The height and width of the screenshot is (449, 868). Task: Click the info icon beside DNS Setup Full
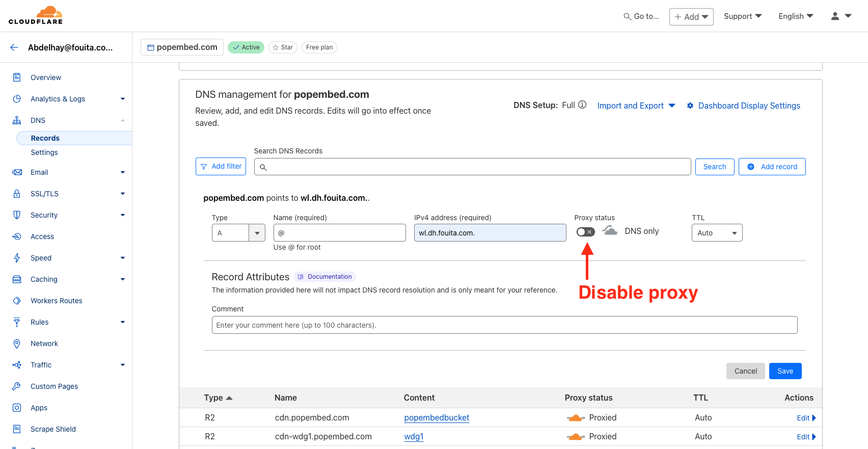point(582,104)
